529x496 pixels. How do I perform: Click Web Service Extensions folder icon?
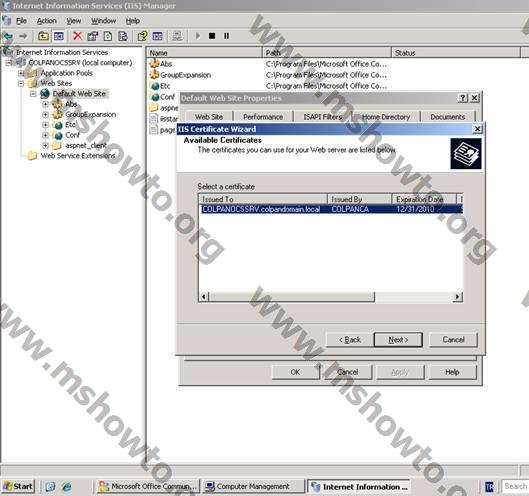pyautogui.click(x=32, y=156)
